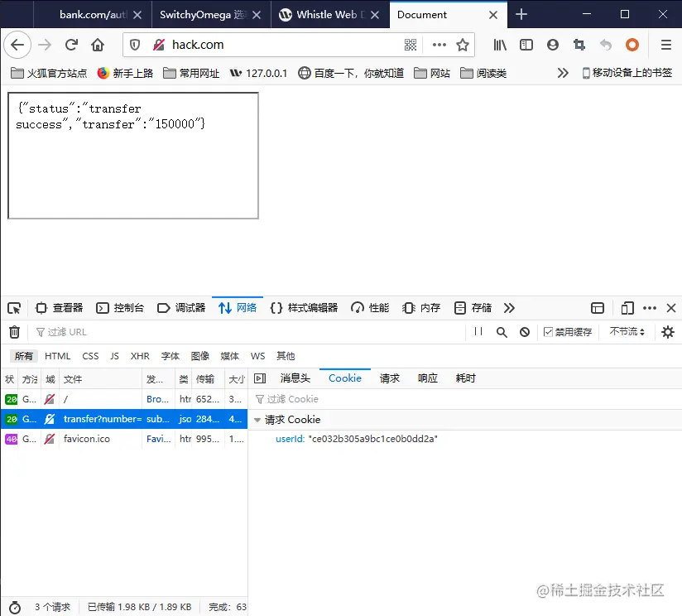Image resolution: width=682 pixels, height=616 pixels.
Task: Toggle responsive design mode in DevTools
Action: coord(627,307)
